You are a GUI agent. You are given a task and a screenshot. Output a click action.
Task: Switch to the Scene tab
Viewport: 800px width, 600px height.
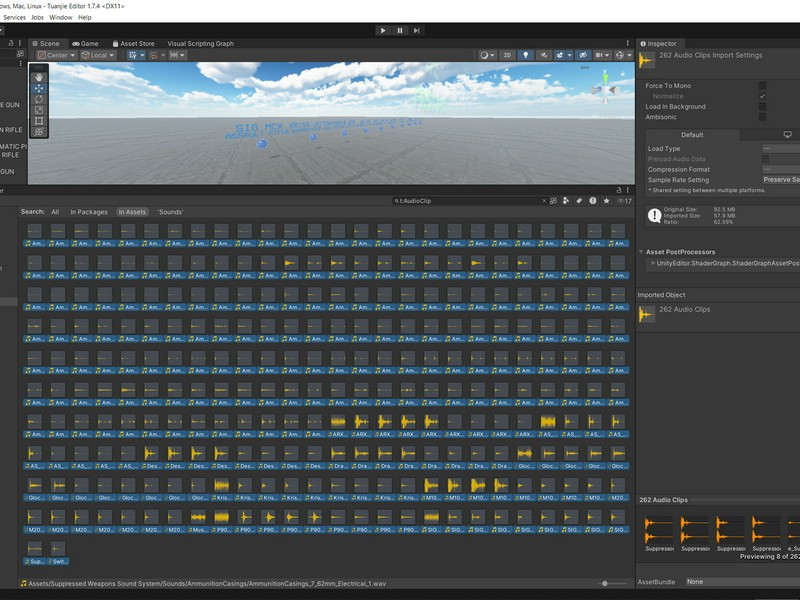[x=46, y=43]
